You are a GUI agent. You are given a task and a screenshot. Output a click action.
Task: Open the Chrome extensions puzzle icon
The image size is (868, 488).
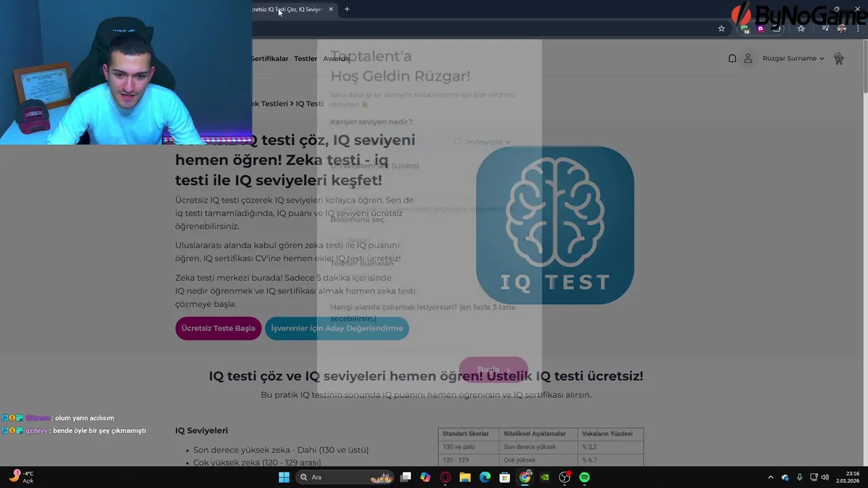point(777,28)
